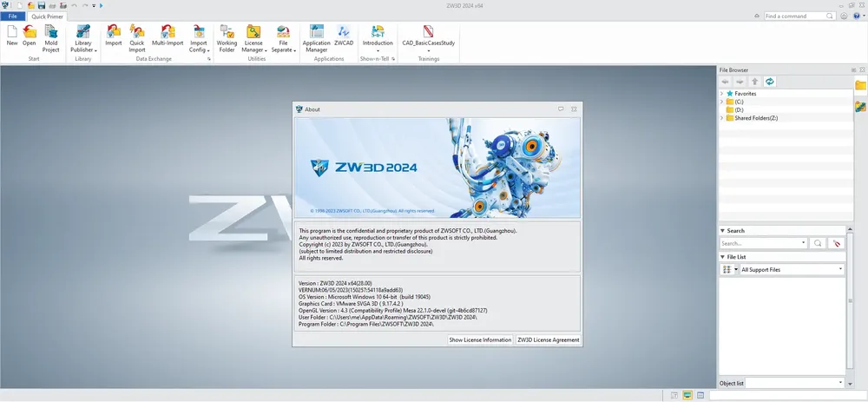Click the Open icon in the Start group
Screen dimensions: 868x402
point(30,32)
